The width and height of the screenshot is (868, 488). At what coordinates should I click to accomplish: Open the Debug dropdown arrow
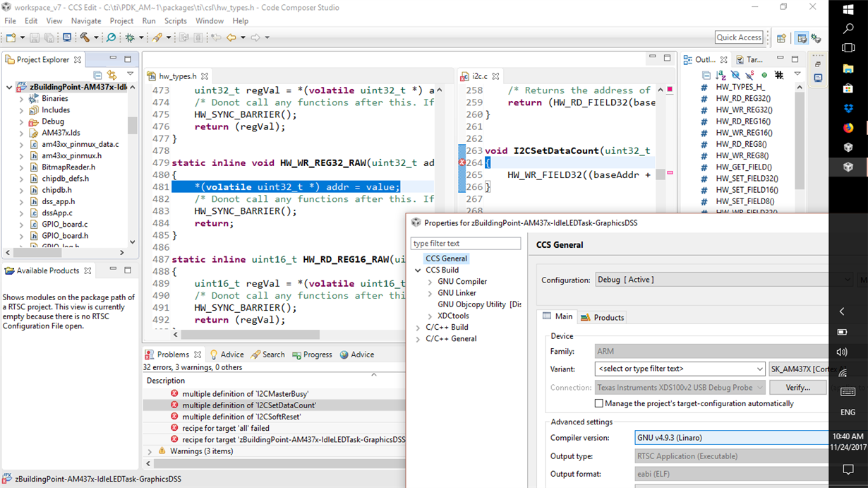pyautogui.click(x=141, y=38)
